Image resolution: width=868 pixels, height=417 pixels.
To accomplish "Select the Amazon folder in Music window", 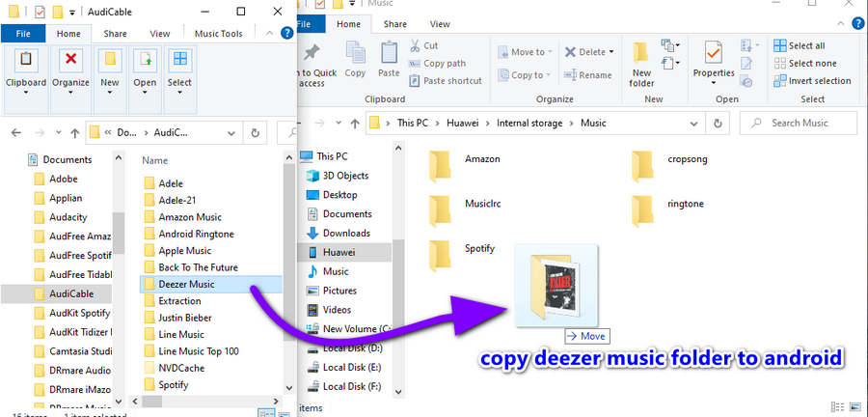I will tap(465, 166).
